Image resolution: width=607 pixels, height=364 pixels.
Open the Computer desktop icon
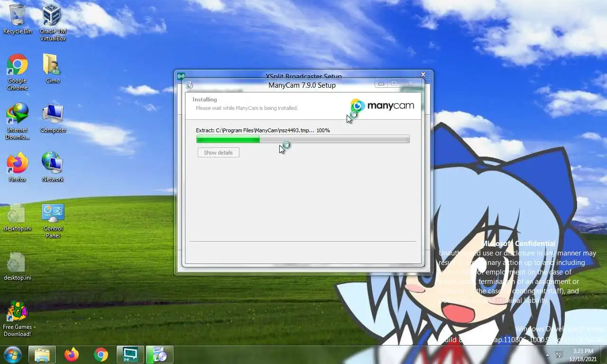[53, 118]
